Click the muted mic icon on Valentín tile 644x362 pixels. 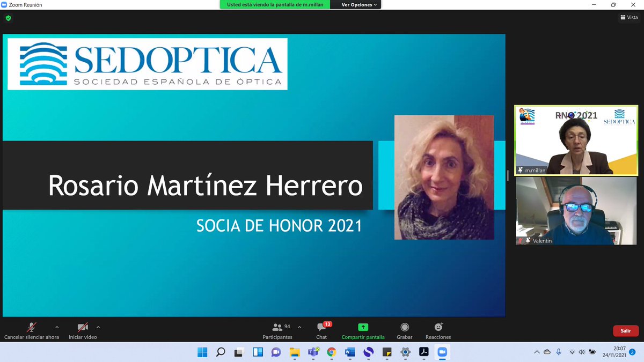520,241
